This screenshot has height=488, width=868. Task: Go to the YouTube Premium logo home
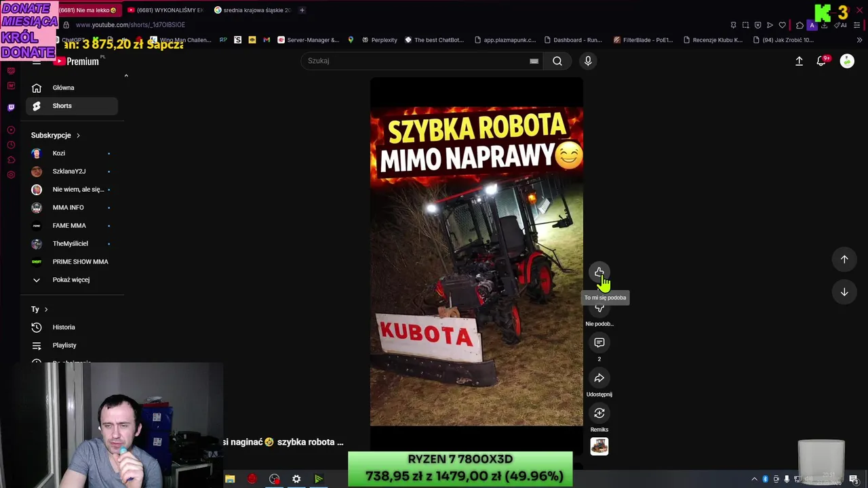[x=77, y=61]
